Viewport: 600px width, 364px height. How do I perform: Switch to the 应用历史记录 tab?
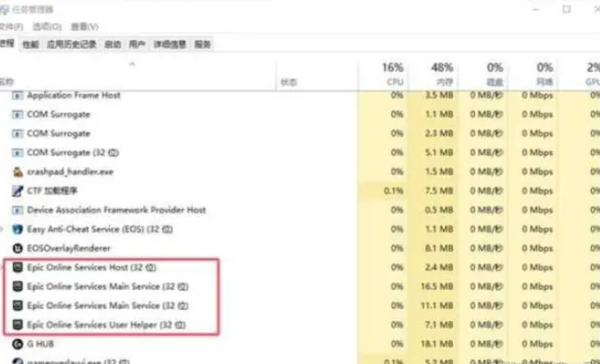pyautogui.click(x=72, y=44)
